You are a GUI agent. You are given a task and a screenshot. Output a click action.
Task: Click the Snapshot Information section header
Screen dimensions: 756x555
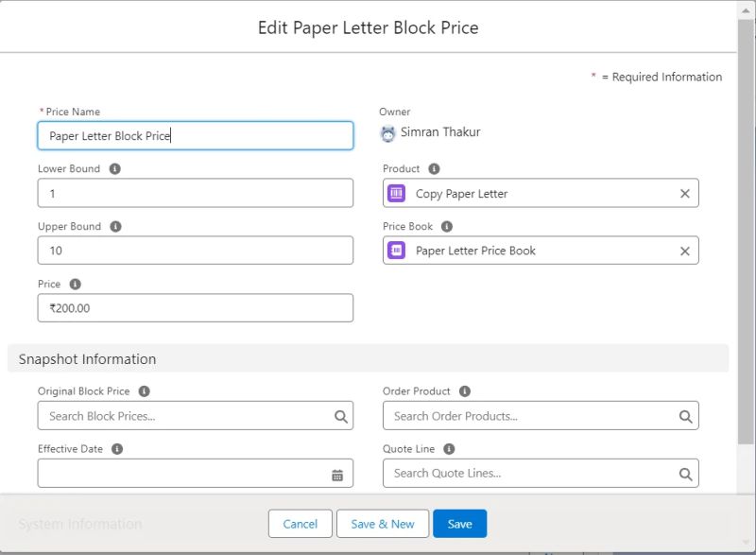pyautogui.click(x=85, y=359)
